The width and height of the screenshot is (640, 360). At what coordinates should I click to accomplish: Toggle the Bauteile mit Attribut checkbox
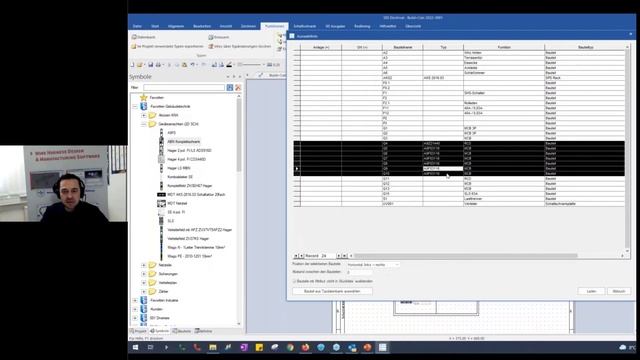point(294,281)
